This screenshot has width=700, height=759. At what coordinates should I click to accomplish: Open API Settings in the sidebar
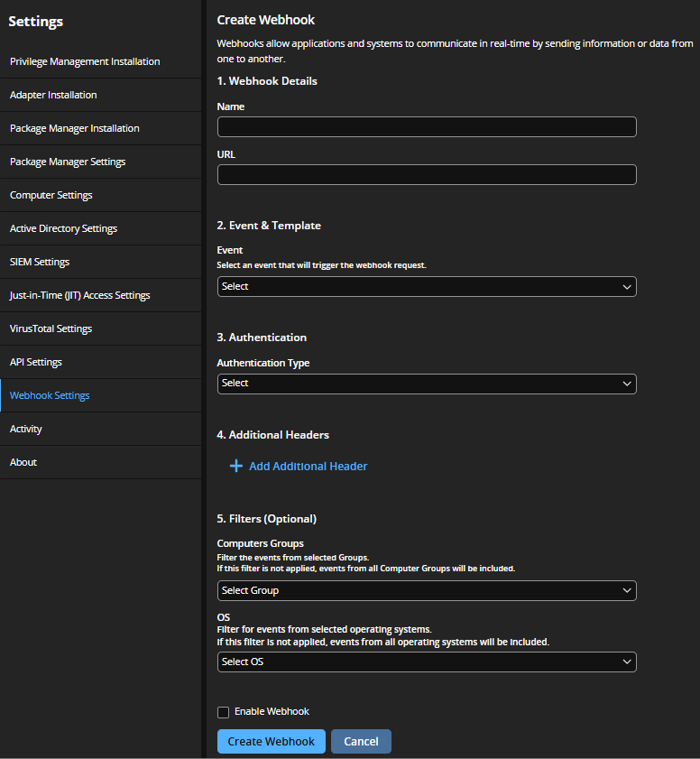(x=35, y=362)
